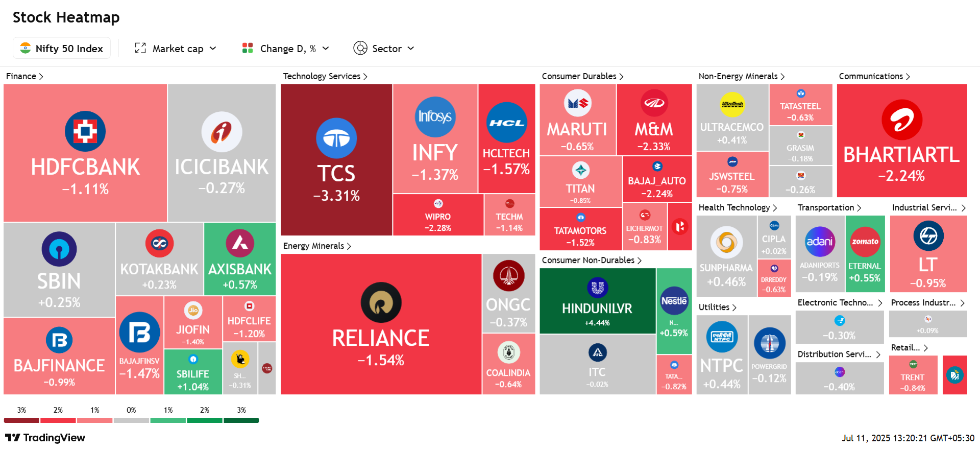Viewport: 980px width, 451px height.
Task: Open the Electronic Technology sector link
Action: click(x=840, y=302)
